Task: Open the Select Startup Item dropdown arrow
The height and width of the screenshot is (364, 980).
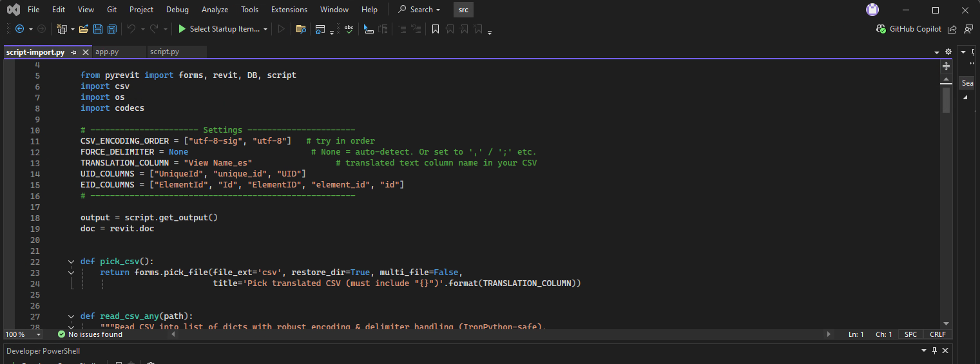Action: coord(265,29)
